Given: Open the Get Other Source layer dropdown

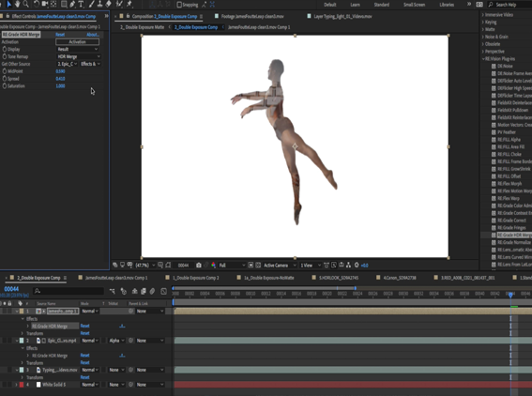Looking at the screenshot, I should coord(67,64).
